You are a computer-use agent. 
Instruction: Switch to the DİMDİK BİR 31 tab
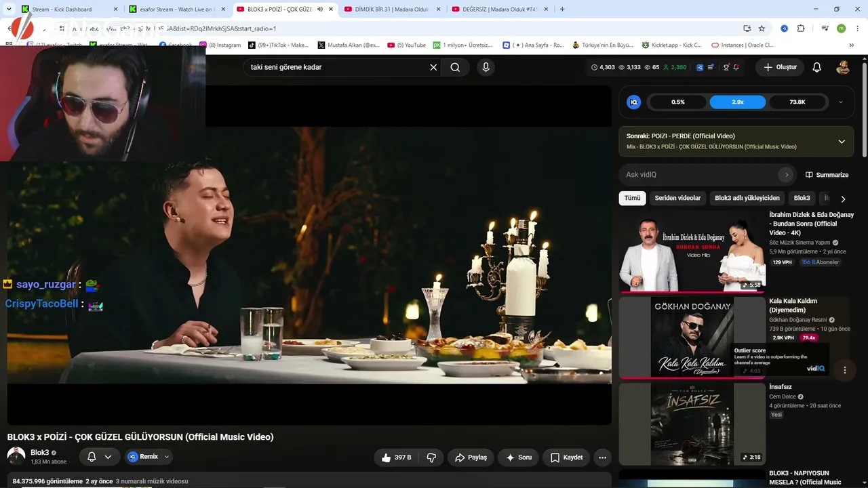pyautogui.click(x=391, y=9)
